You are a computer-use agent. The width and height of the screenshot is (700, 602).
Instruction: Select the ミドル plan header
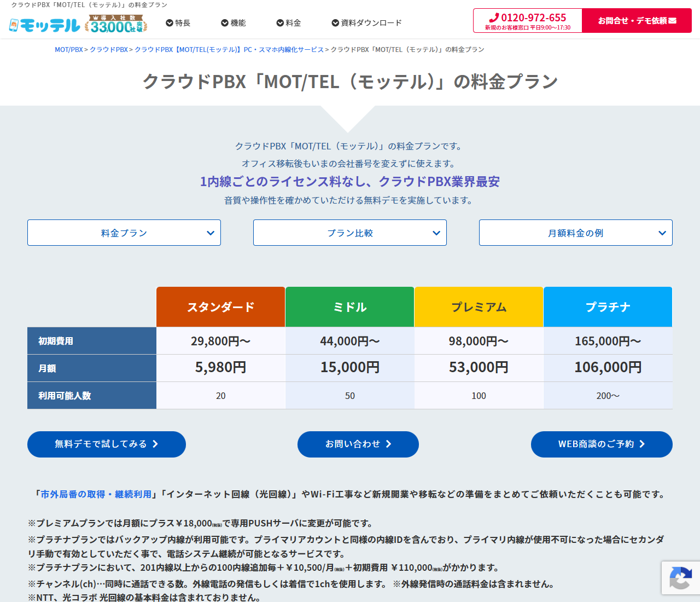[x=350, y=307]
